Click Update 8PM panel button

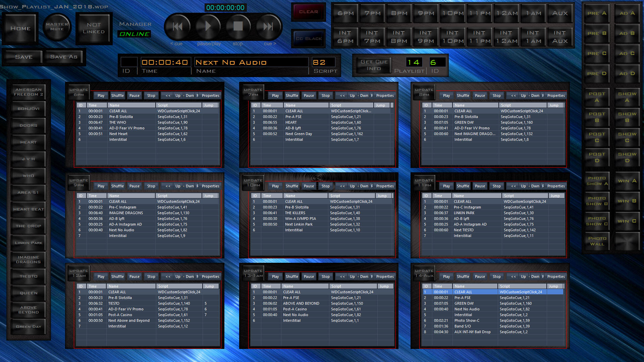(x=424, y=92)
